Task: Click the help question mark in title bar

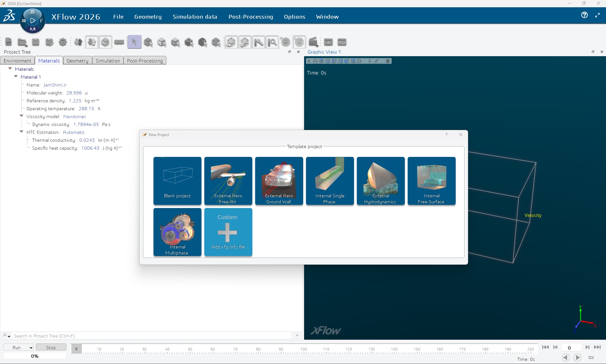Action: tap(585, 15)
